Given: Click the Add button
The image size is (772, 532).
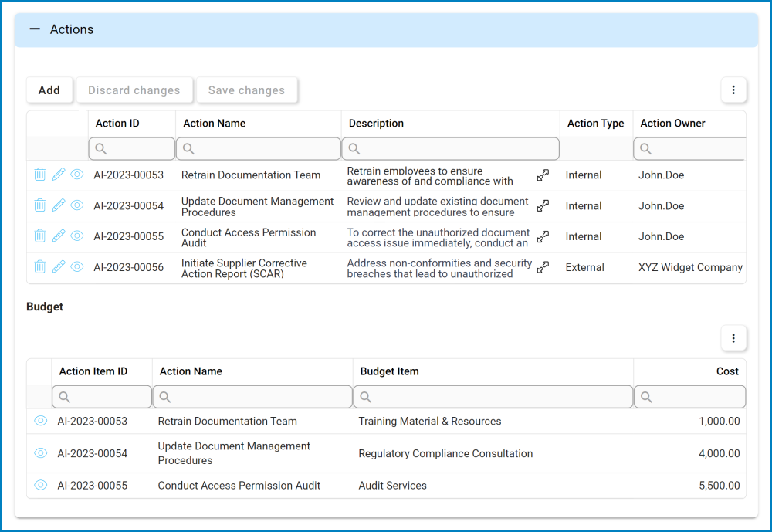Looking at the screenshot, I should pyautogui.click(x=49, y=90).
